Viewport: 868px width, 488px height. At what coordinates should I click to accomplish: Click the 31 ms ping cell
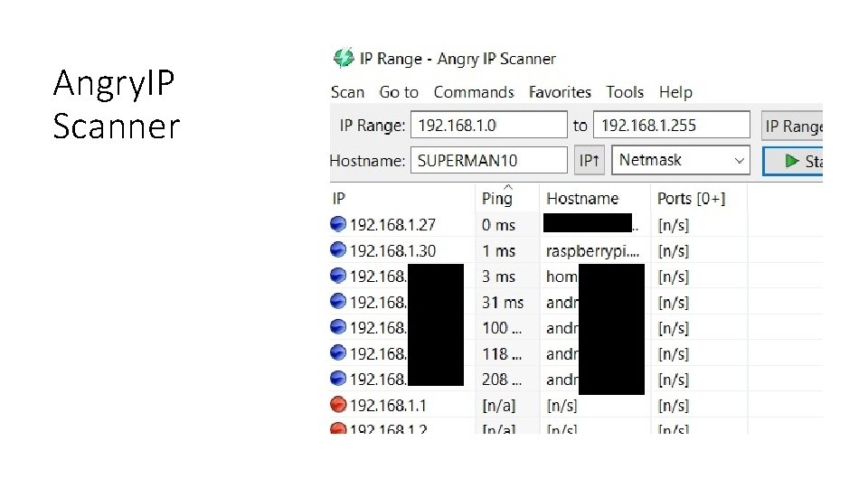click(503, 303)
